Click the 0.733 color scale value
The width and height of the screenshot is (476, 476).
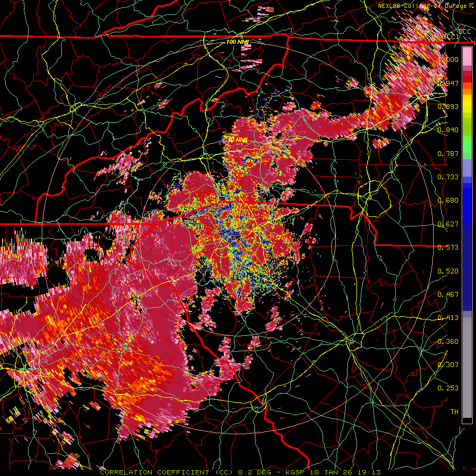click(448, 177)
